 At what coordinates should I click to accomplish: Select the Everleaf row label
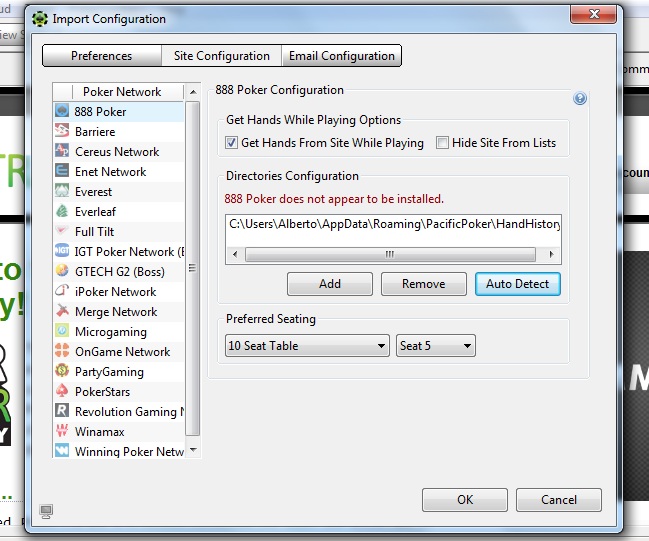(x=95, y=212)
